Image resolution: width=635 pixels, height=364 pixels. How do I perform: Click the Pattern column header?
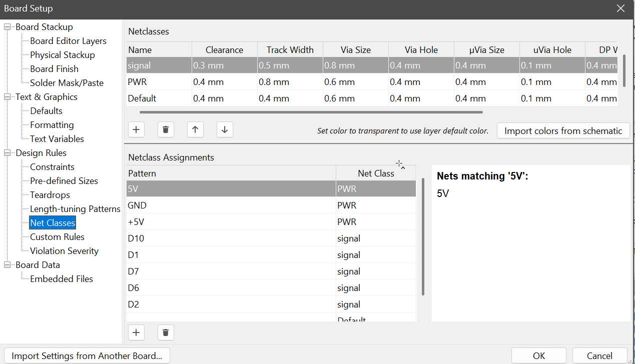tap(231, 173)
